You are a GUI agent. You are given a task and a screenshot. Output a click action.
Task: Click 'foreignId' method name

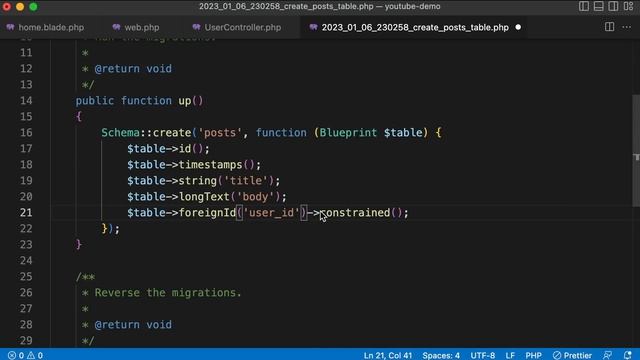pos(207,213)
